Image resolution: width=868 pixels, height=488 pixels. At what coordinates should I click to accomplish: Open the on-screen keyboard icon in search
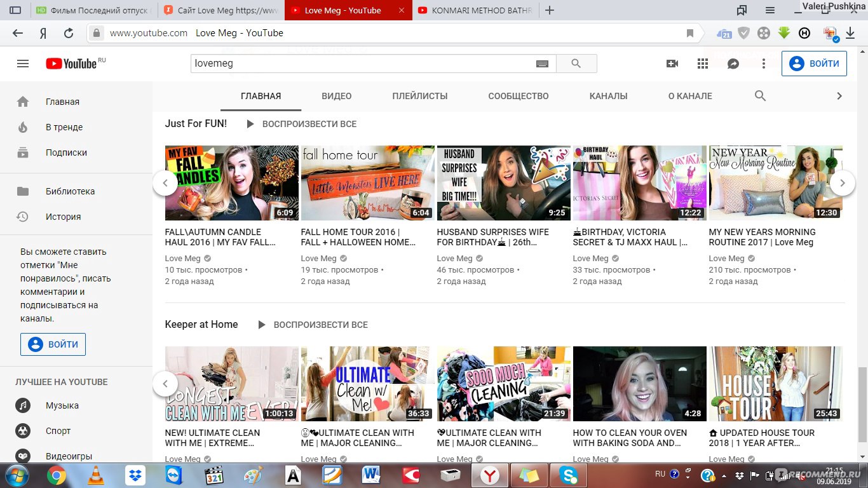[x=542, y=64]
